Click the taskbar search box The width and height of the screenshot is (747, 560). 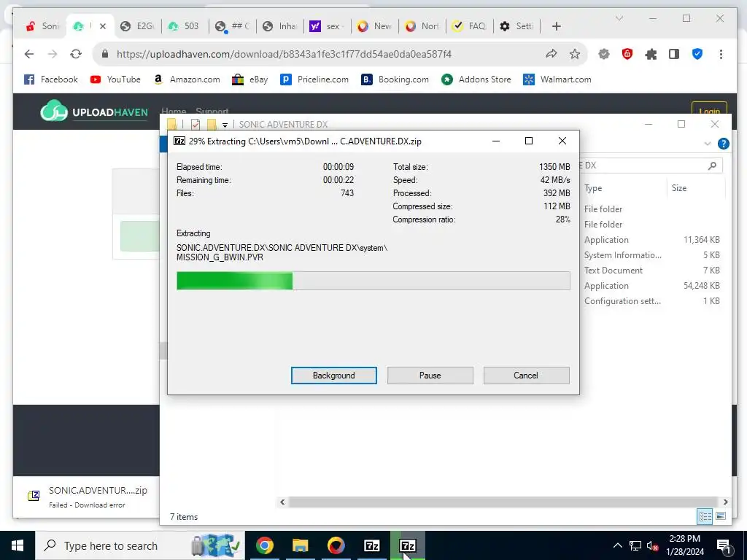click(x=141, y=545)
